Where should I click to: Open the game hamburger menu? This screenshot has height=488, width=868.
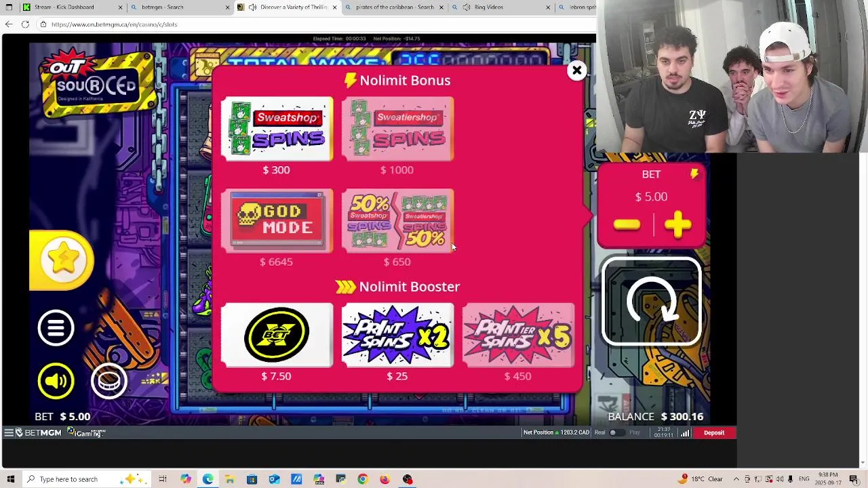56,328
